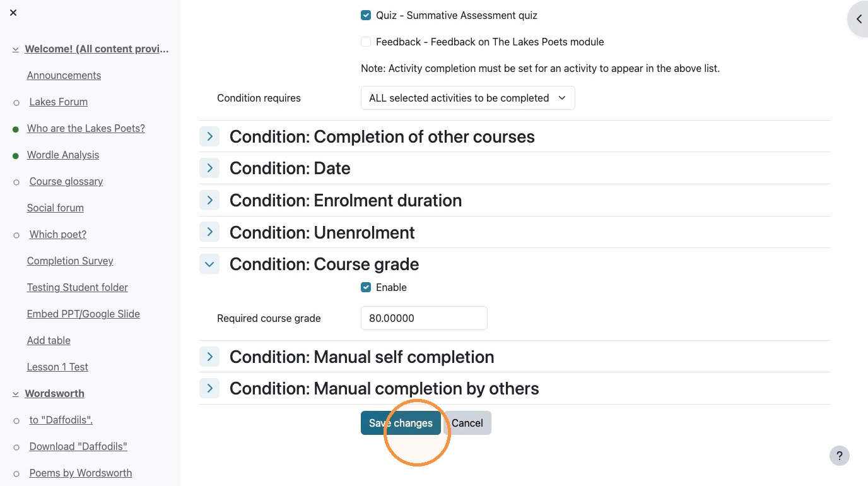Collapse the Welcome section in course index
Viewport: 868px width, 486px height.
tap(15, 49)
